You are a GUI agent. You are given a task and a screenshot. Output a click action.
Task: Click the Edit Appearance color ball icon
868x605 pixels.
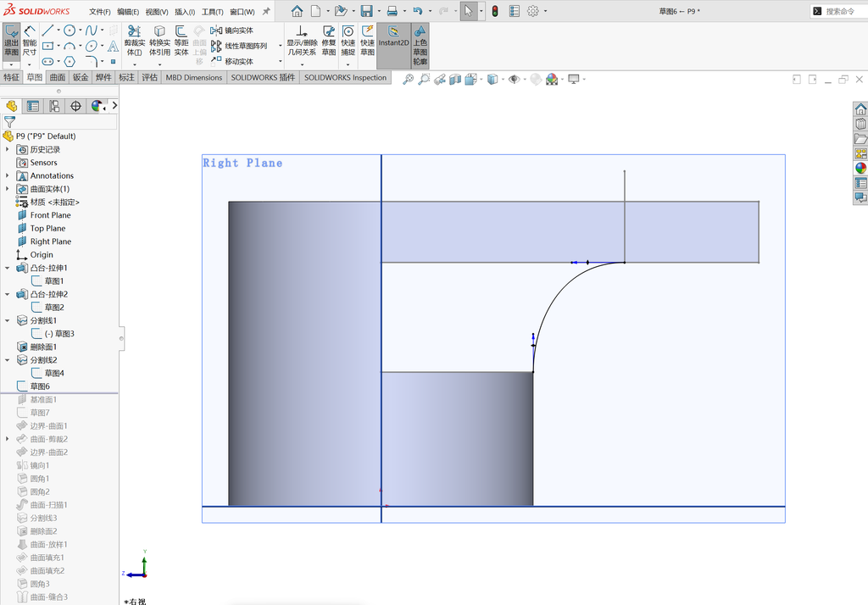(551, 79)
